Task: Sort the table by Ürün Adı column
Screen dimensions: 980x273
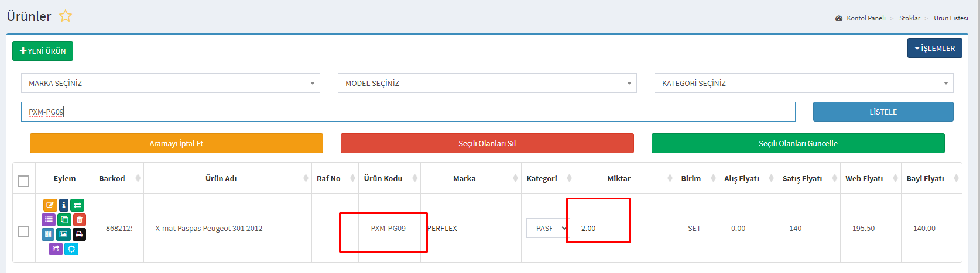Action: coord(221,179)
